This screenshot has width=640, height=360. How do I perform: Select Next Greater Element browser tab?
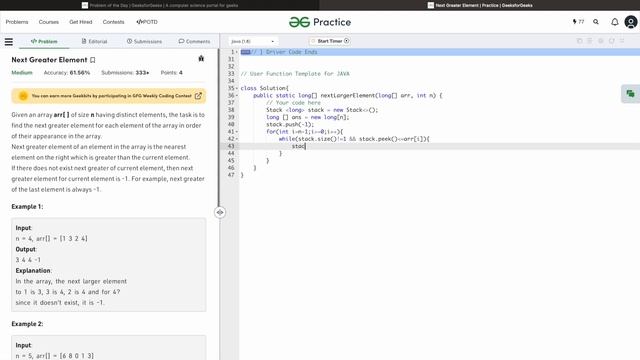coord(480,5)
